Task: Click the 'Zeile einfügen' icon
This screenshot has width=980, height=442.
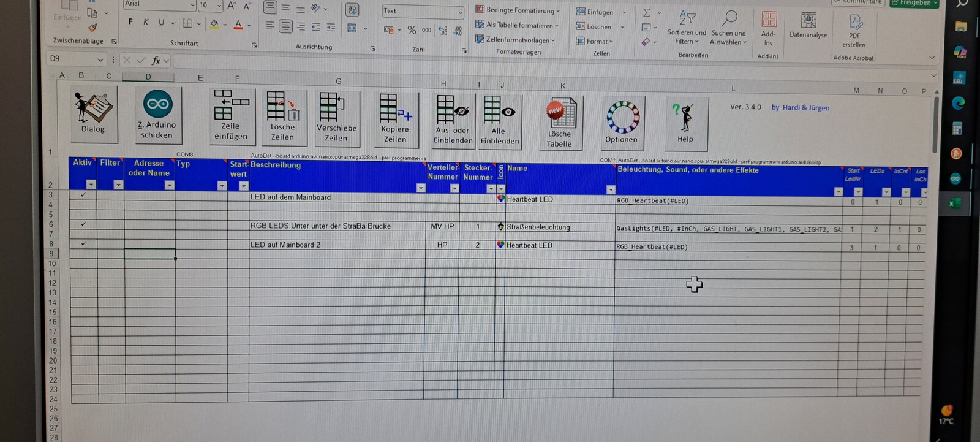Action: [x=231, y=115]
